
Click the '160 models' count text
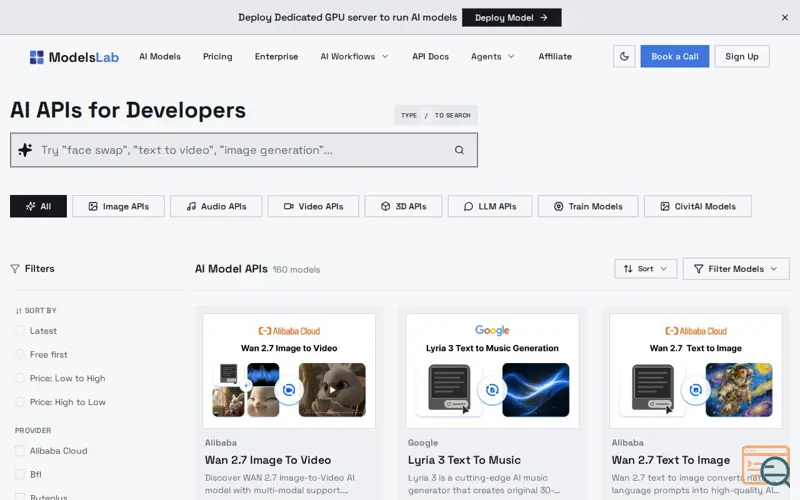click(296, 270)
